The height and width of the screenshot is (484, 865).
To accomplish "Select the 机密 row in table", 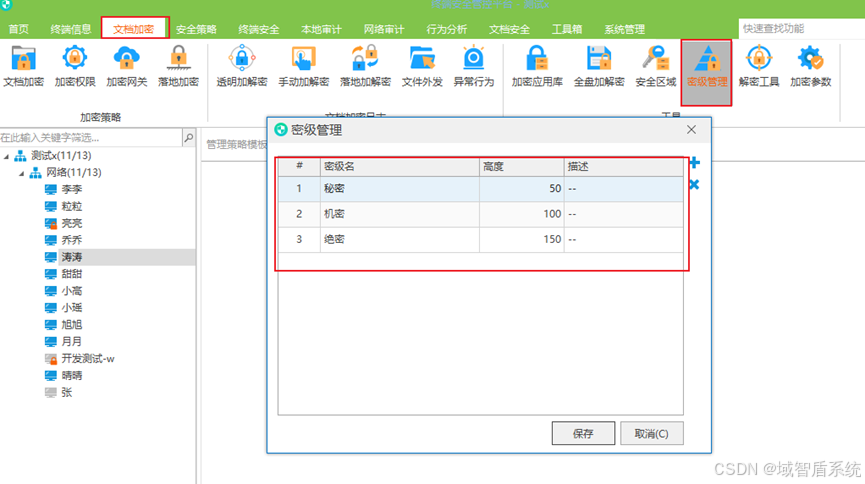I will click(x=480, y=214).
